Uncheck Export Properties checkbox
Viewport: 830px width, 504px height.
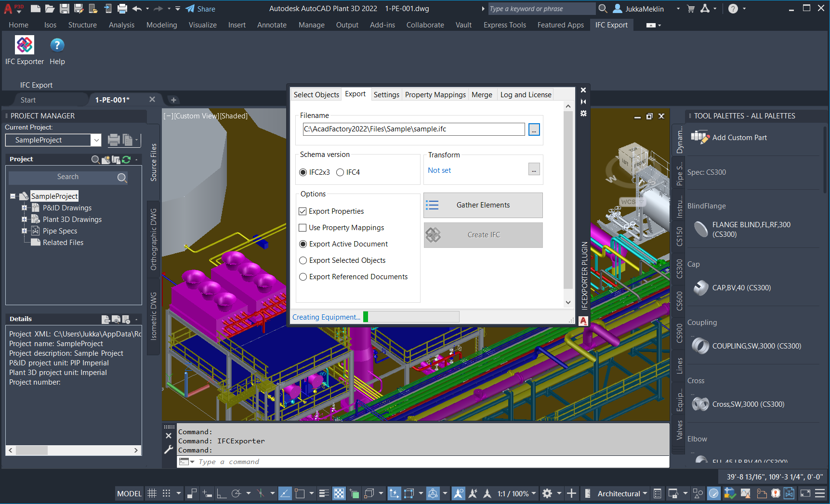[x=303, y=211]
